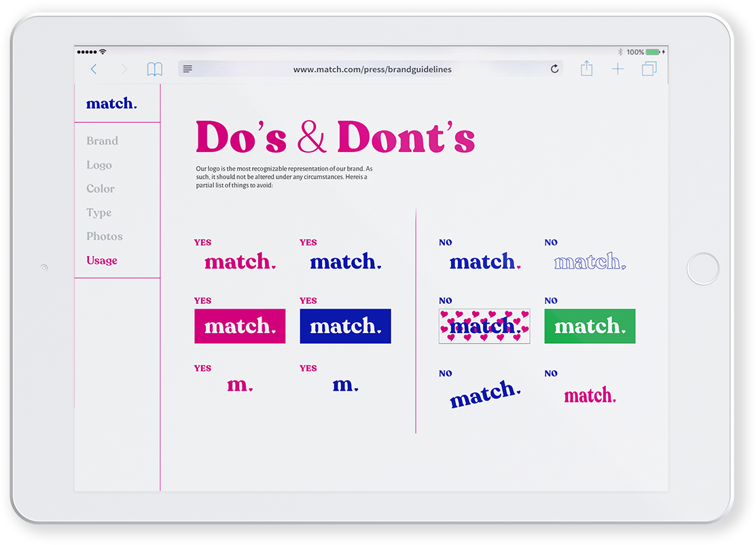Image resolution: width=756 pixels, height=545 pixels.
Task: Go to Photos in the sidebar menu
Action: point(104,236)
